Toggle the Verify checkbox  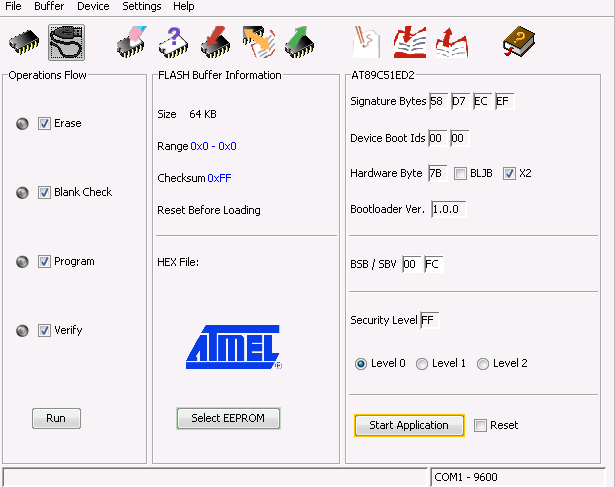[44, 331]
